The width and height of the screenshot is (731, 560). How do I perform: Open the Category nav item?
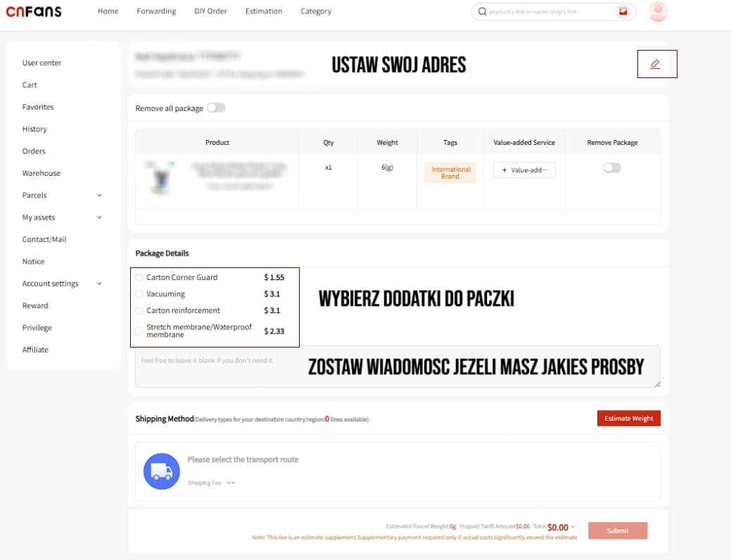click(316, 11)
